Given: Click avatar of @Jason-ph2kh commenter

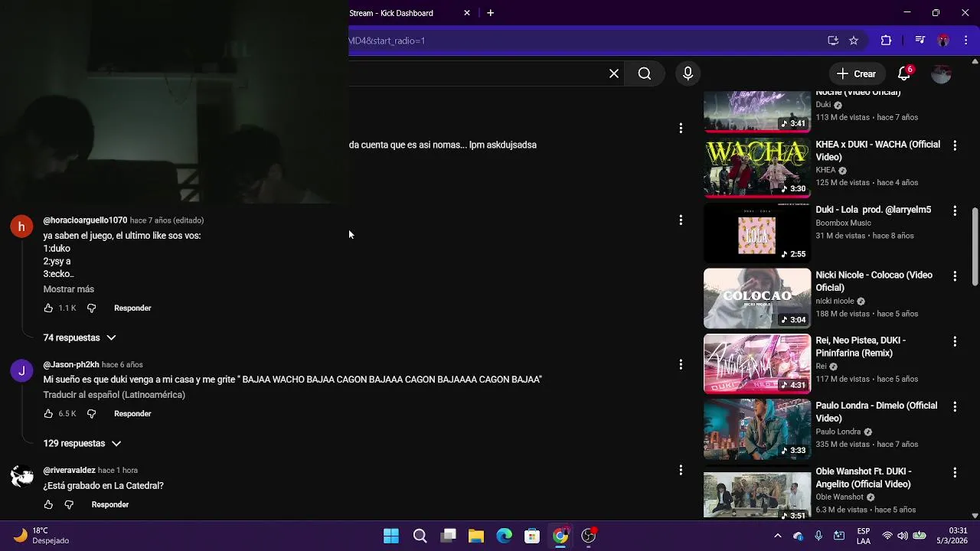Looking at the screenshot, I should click(21, 370).
